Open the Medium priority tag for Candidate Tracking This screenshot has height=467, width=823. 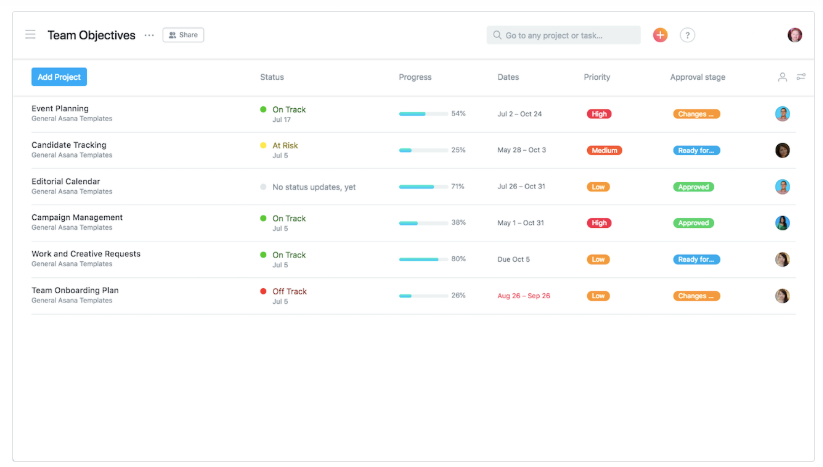tap(604, 150)
